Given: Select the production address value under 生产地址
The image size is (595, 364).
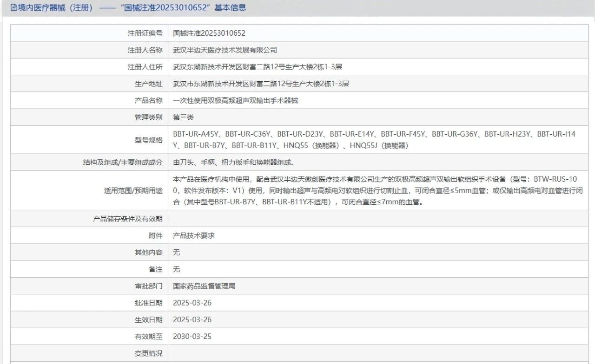Looking at the screenshot, I should (x=261, y=84).
